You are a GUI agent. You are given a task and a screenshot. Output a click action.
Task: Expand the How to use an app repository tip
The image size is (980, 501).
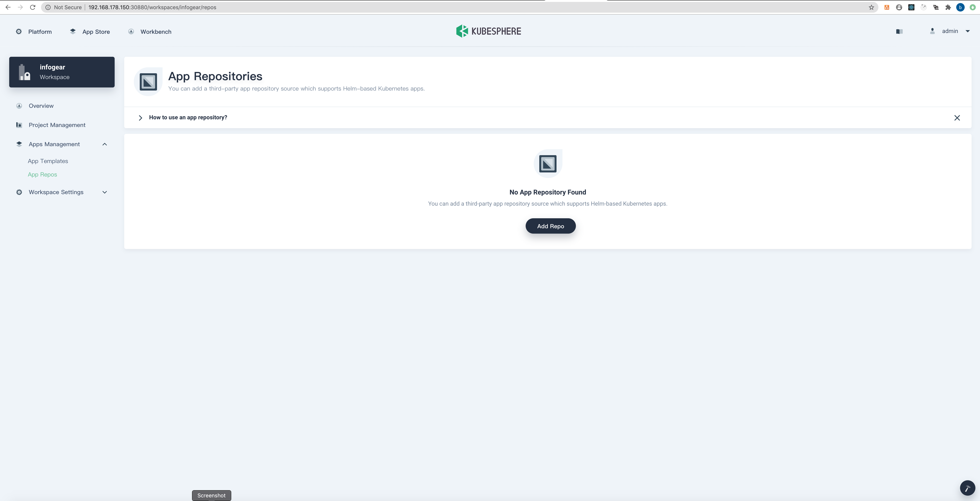tap(140, 118)
